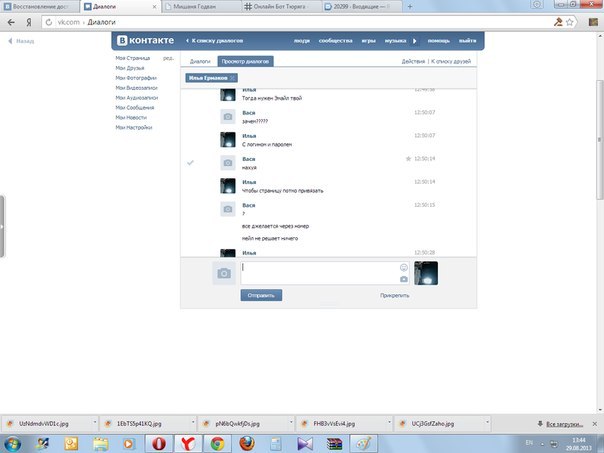Open Мои Фотографии in sidebar

[136, 78]
